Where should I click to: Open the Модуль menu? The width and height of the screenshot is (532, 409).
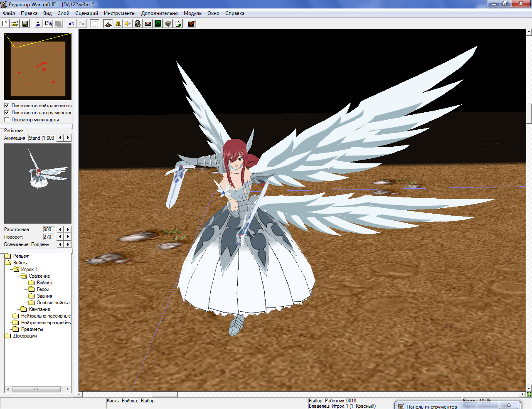192,13
